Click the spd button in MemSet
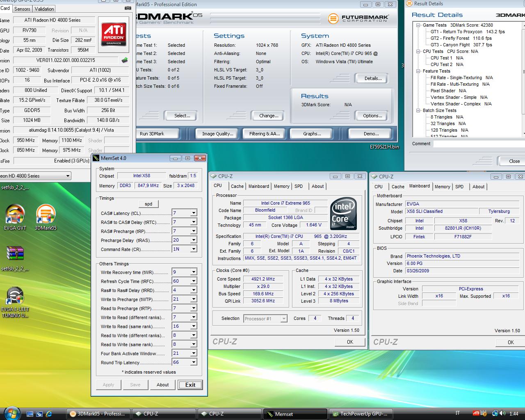 148,204
